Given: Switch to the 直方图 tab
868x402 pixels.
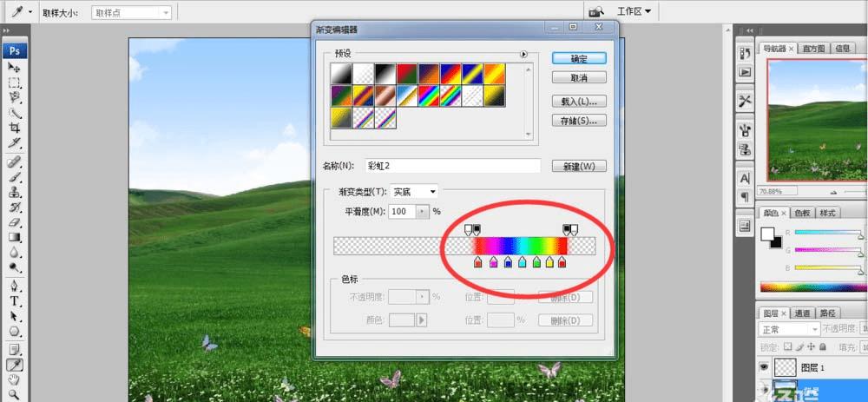Looking at the screenshot, I should (x=813, y=49).
